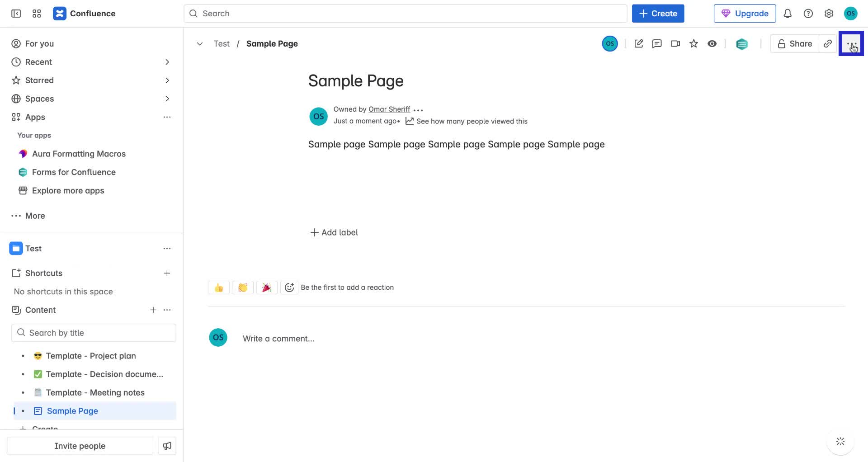React with the thumbs up emoji

218,287
